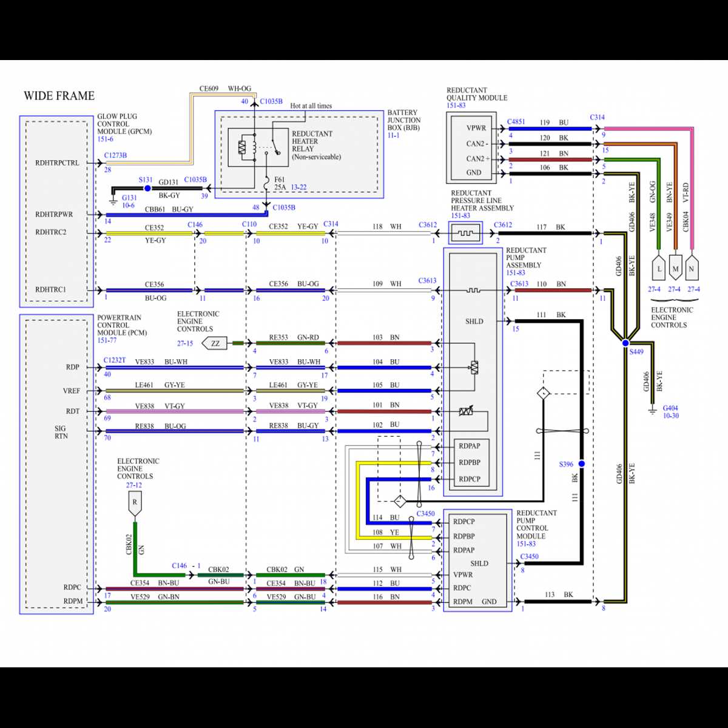Viewport: 728px width, 728px height.
Task: Open page reference 13-22
Action: [298, 187]
